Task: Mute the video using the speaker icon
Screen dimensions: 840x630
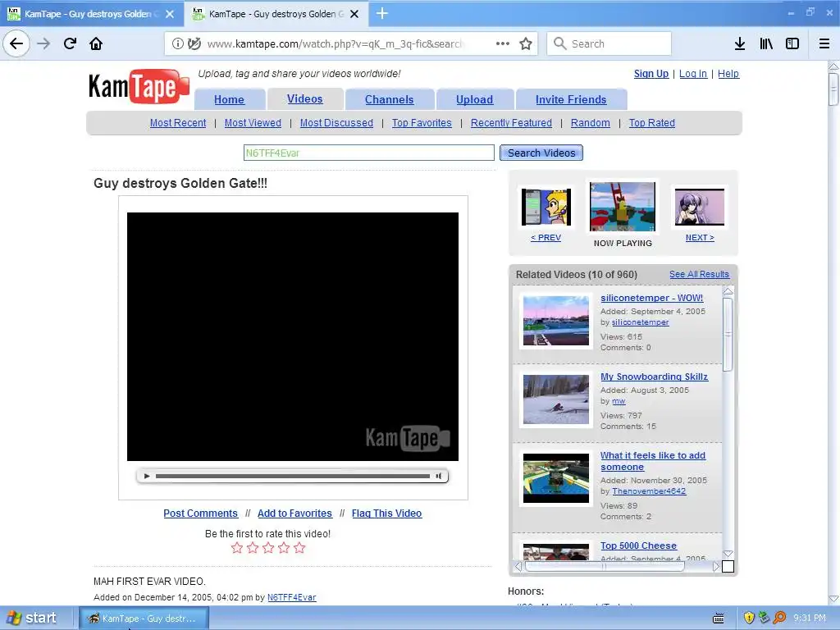Action: coord(439,476)
